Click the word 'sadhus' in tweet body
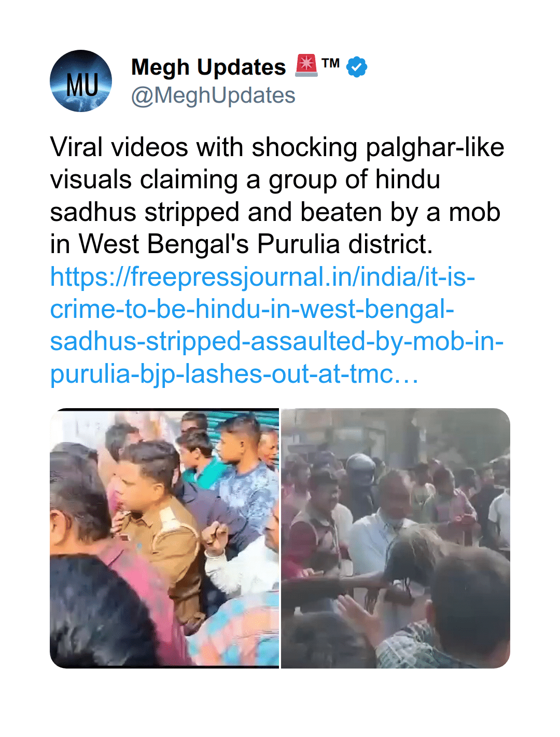The width and height of the screenshot is (560, 737). point(94,212)
